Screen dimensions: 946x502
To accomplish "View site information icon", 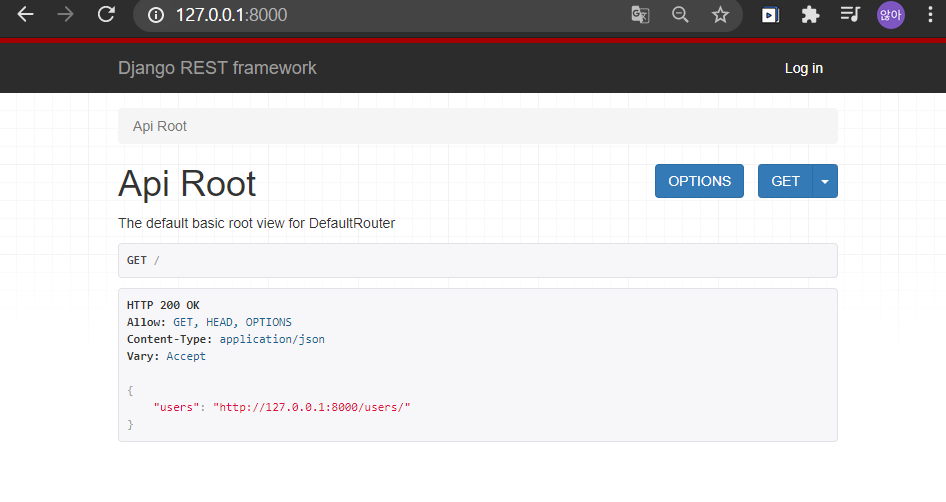I will 156,15.
